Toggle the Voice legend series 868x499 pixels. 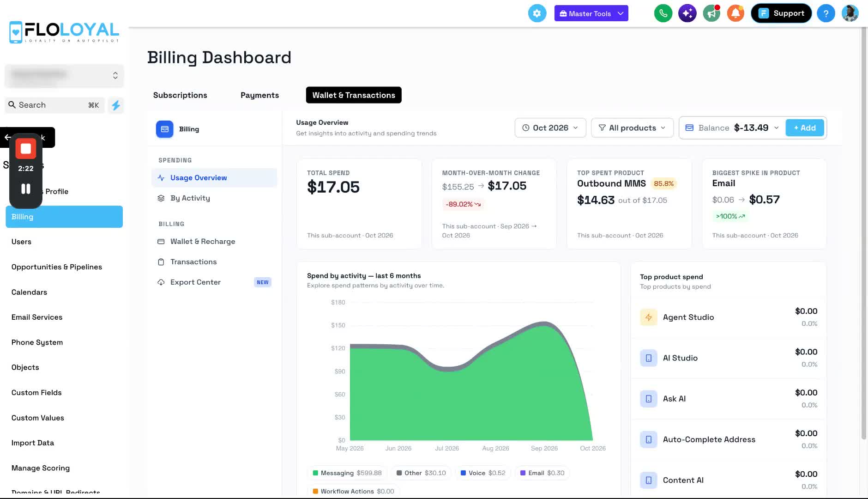(483, 473)
